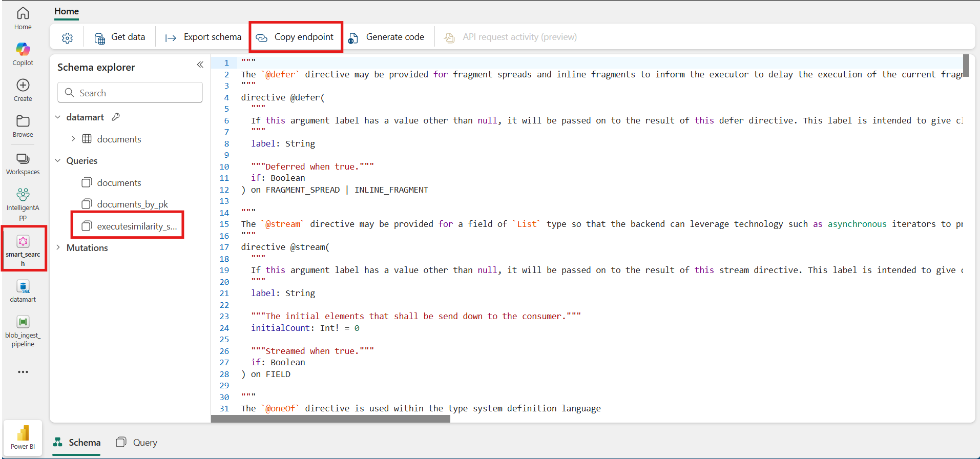Expand the documents table node
The image size is (980, 459).
(x=73, y=139)
